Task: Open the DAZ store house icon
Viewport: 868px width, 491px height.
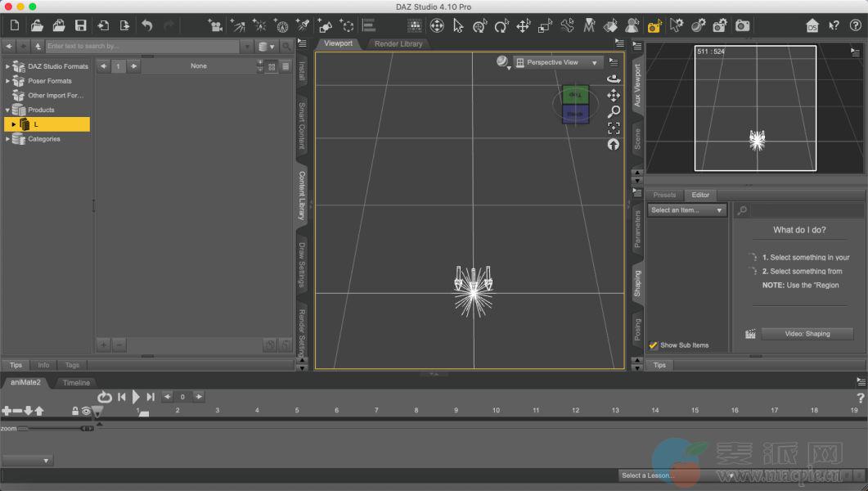Action: tap(812, 26)
